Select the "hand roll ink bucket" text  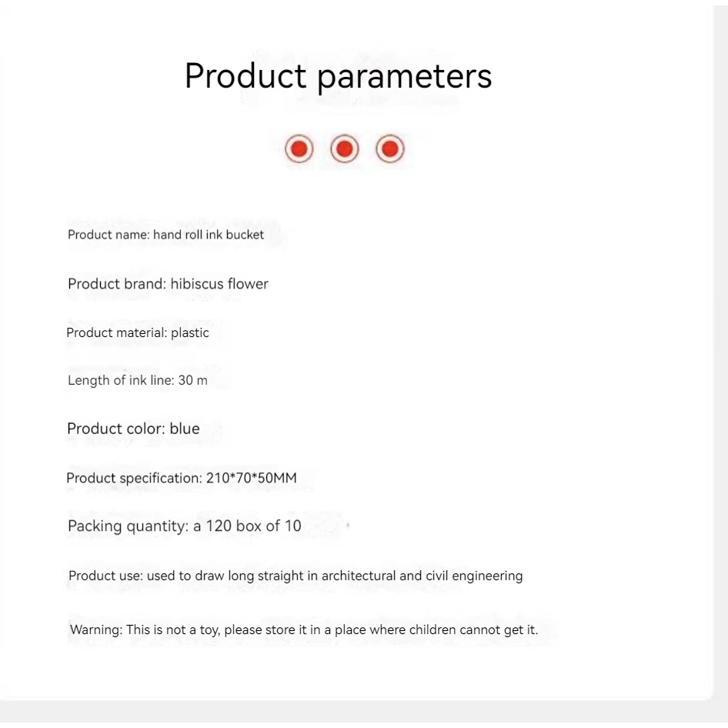click(x=209, y=235)
